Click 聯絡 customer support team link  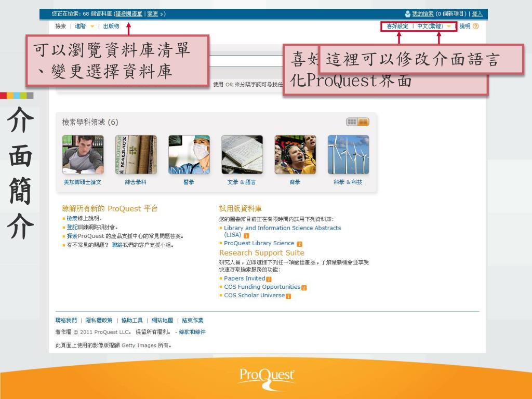point(117,245)
